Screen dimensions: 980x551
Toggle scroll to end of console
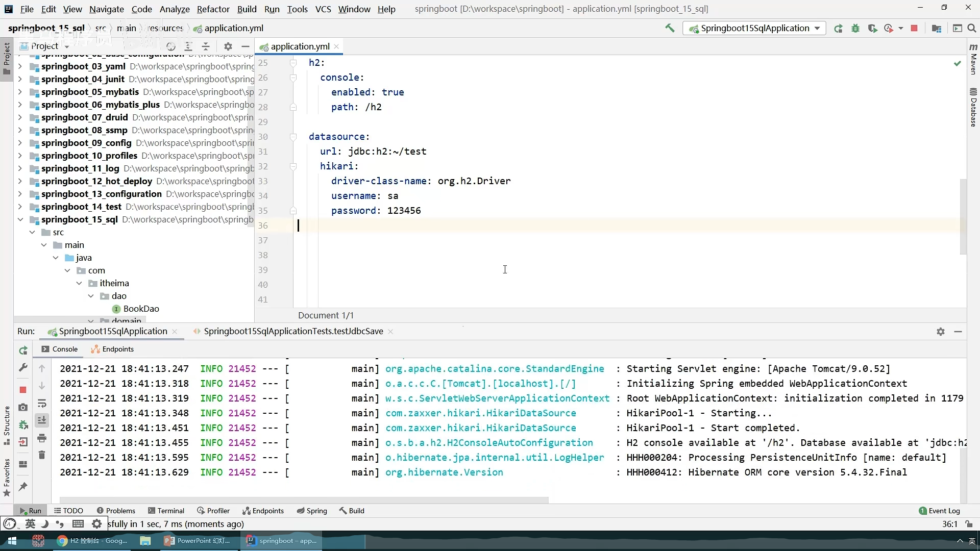(x=42, y=420)
